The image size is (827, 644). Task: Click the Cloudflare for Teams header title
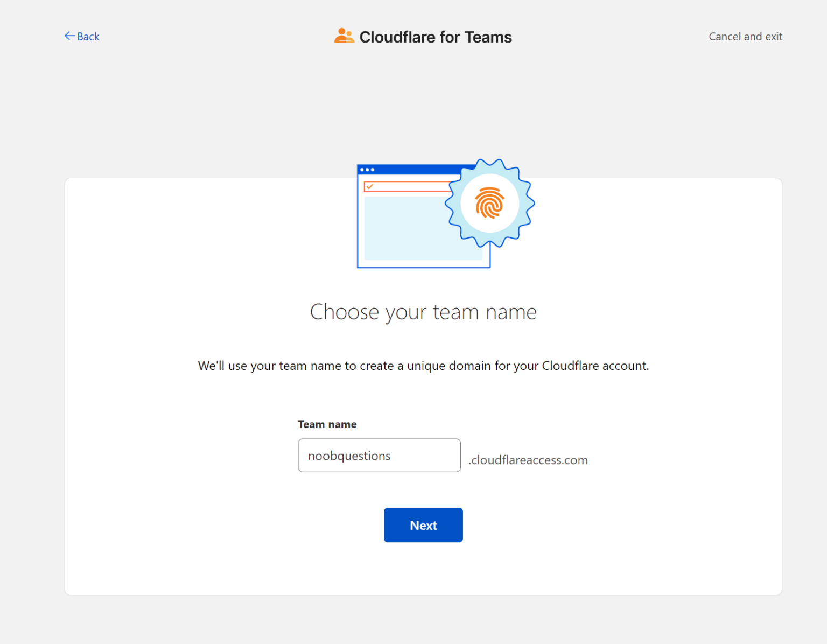[x=436, y=37]
